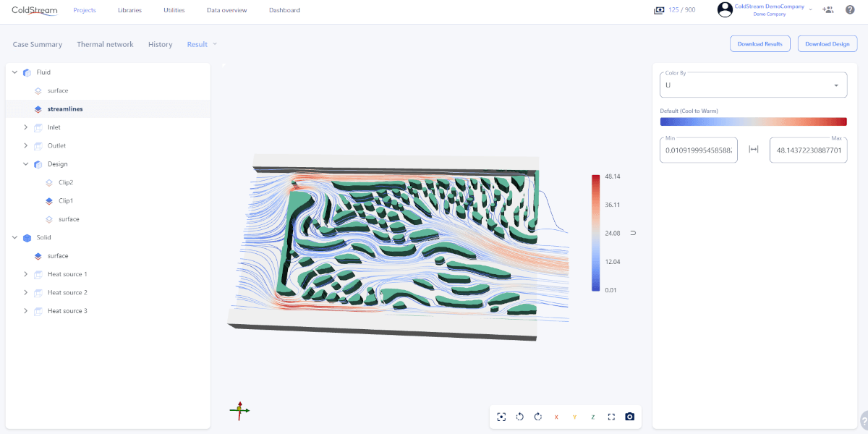This screenshot has width=868, height=434.
Task: Switch to the Thermal network tab
Action: pyautogui.click(x=105, y=44)
